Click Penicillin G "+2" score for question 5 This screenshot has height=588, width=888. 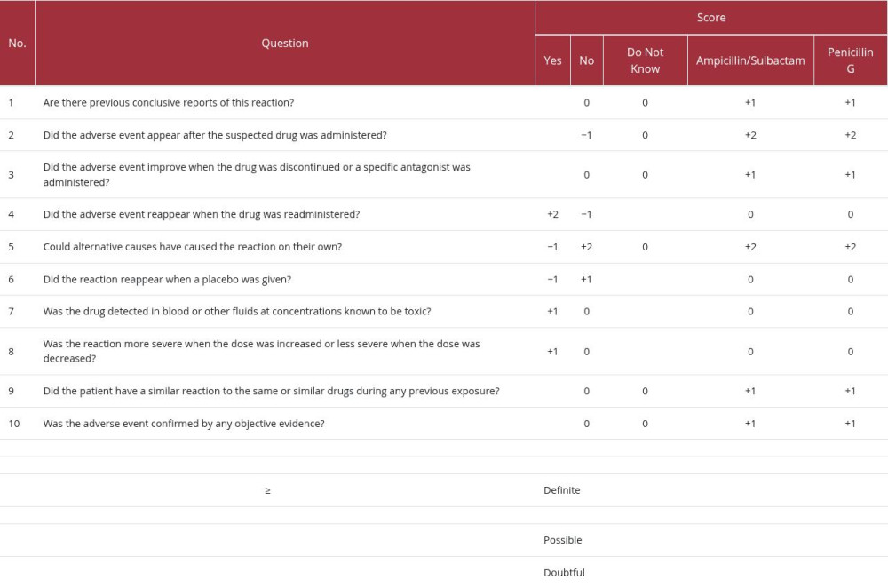pos(850,247)
